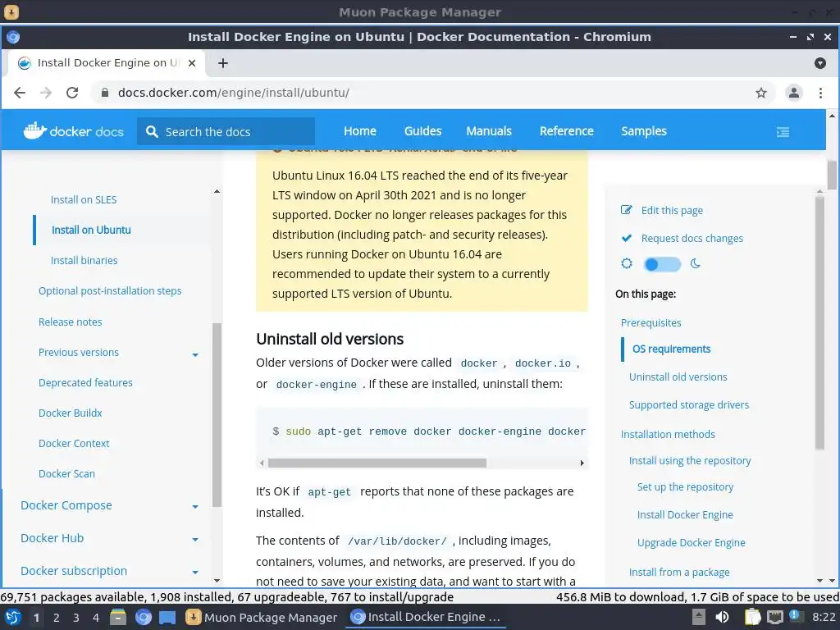
Task: Click the browser back arrow
Action: click(x=20, y=93)
